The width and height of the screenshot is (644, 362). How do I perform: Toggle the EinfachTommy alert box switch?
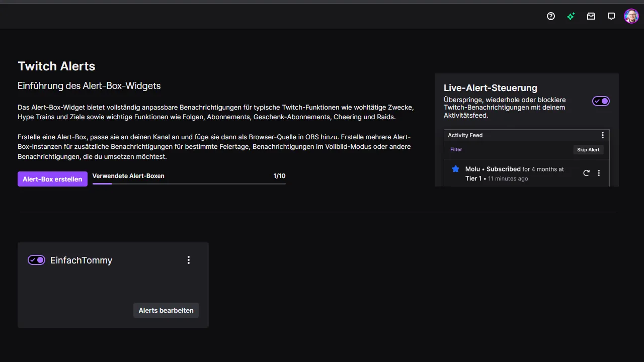click(36, 260)
